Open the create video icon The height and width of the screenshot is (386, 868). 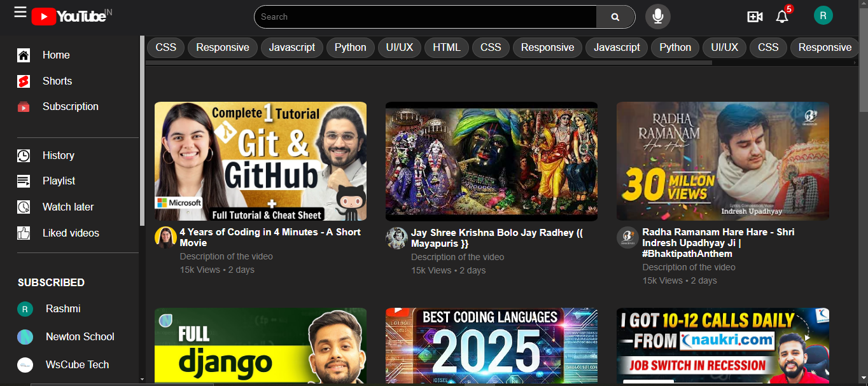click(755, 17)
